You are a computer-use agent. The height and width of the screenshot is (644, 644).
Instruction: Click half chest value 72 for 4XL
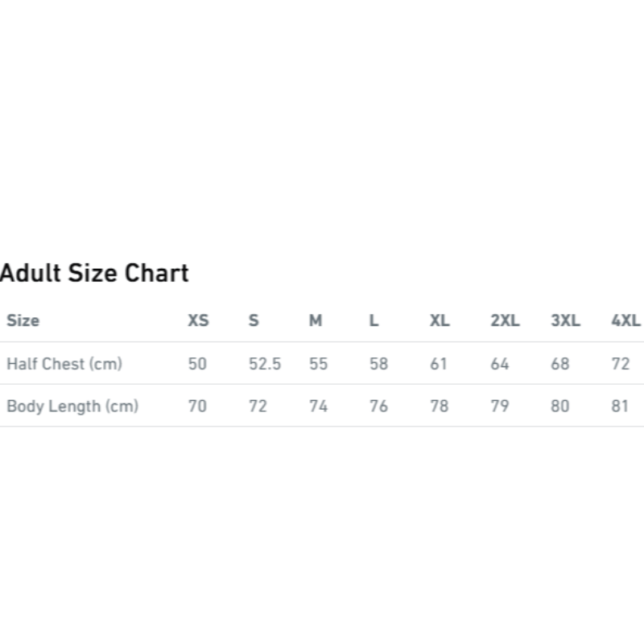621,364
